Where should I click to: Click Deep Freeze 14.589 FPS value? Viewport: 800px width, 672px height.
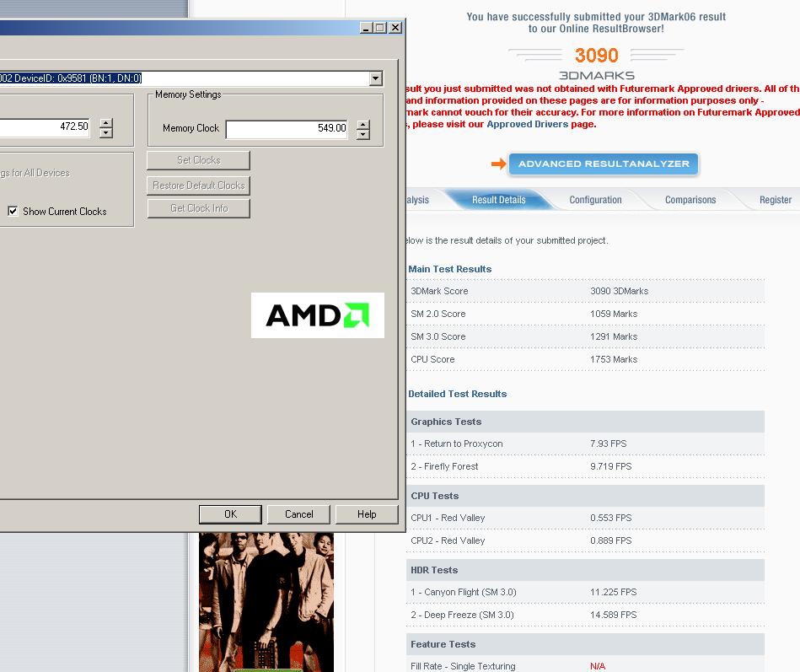(613, 615)
